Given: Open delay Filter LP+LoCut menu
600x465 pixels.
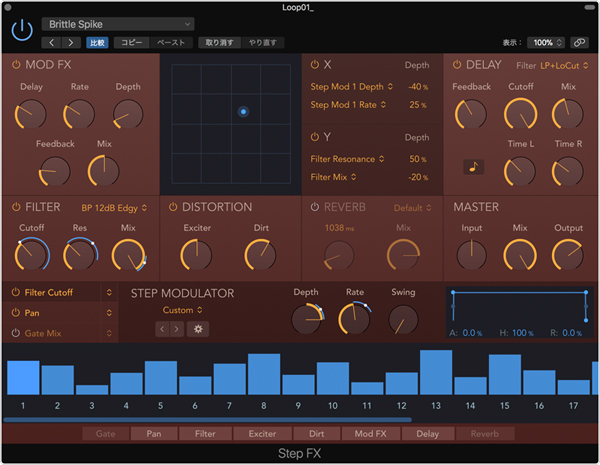Looking at the screenshot, I should (x=564, y=65).
